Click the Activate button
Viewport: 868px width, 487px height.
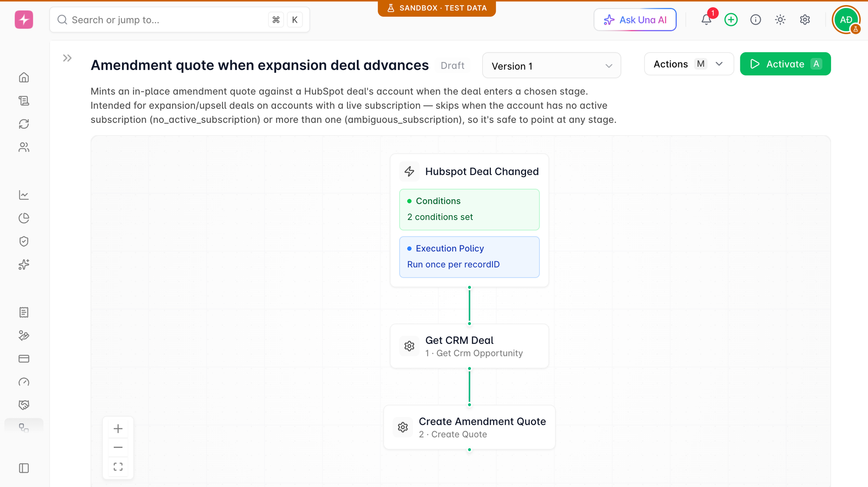[785, 64]
